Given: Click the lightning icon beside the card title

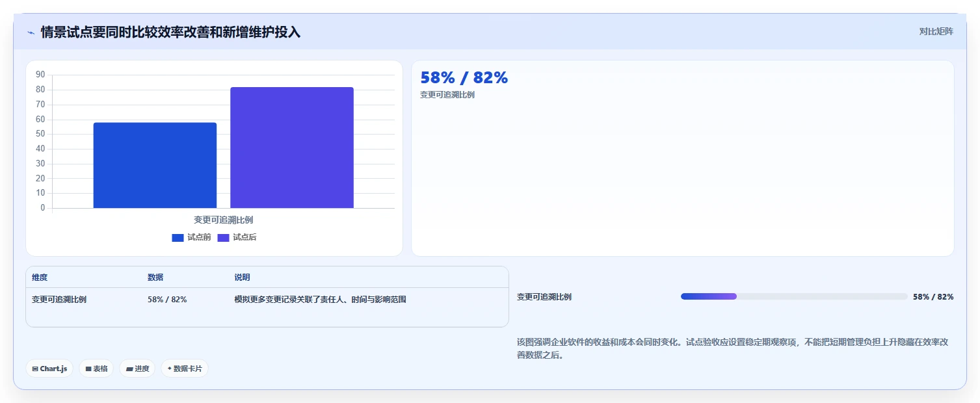Looking at the screenshot, I should tap(31, 32).
